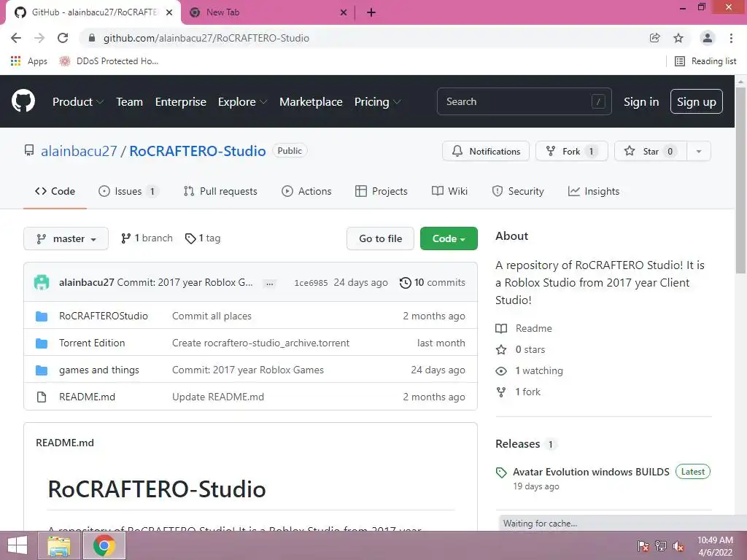Open the Enterprise page
The image size is (747, 560).
[181, 102]
